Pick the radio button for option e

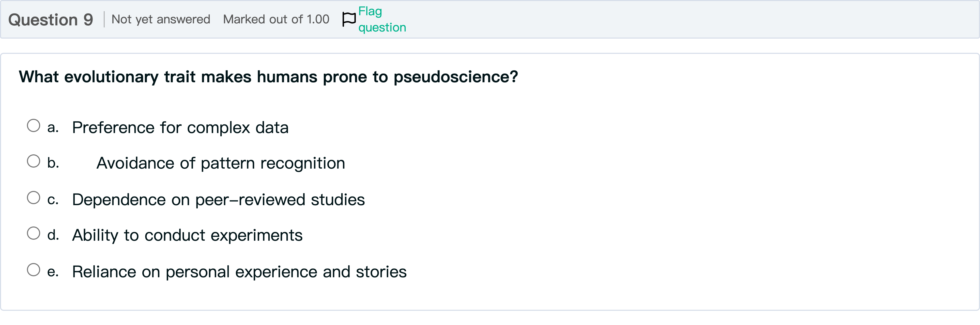tap(34, 270)
